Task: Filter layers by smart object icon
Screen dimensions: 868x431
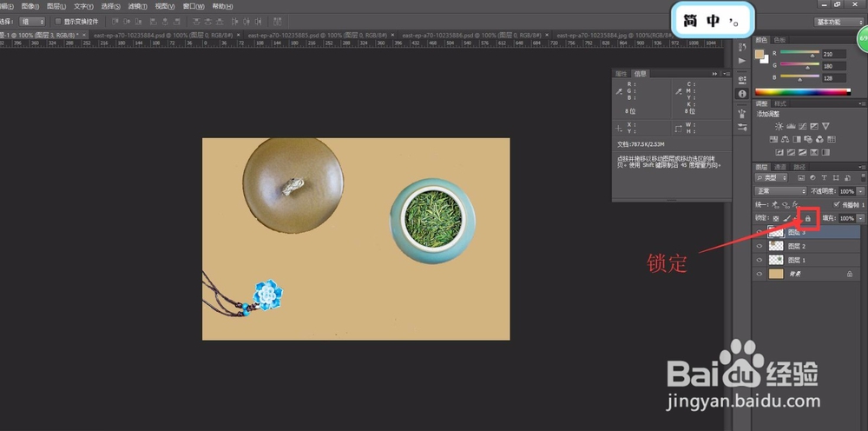Action: (x=847, y=178)
